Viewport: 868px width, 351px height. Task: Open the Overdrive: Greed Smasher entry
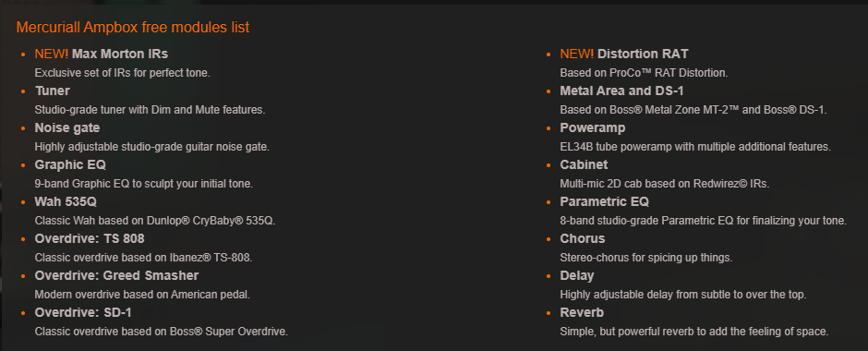tap(116, 275)
